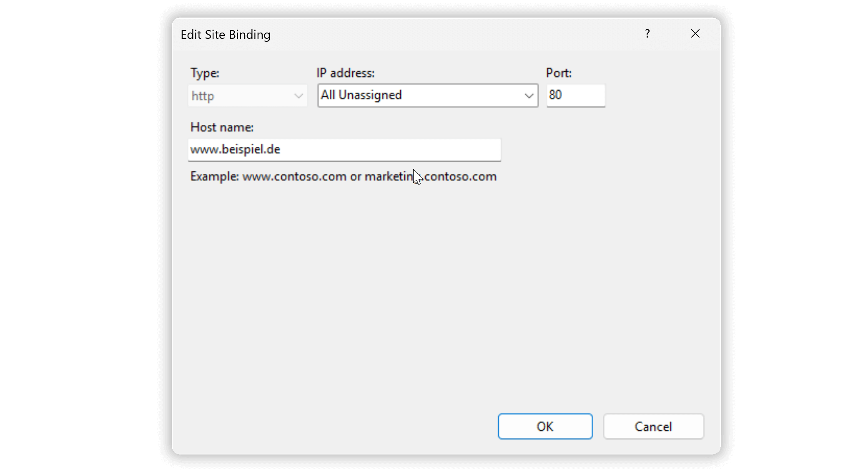Confirm changes with the OK button
Viewport: 868px width, 472px height.
(x=544, y=426)
